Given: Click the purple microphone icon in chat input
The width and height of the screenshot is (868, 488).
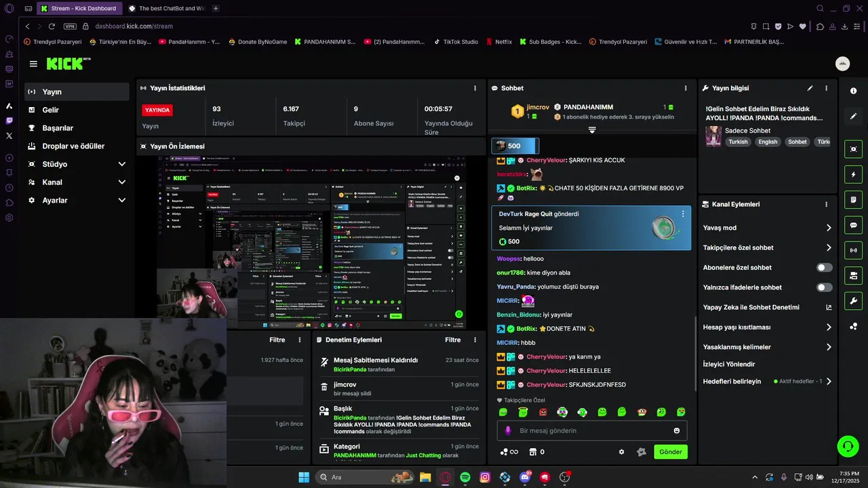Looking at the screenshot, I should tap(508, 430).
